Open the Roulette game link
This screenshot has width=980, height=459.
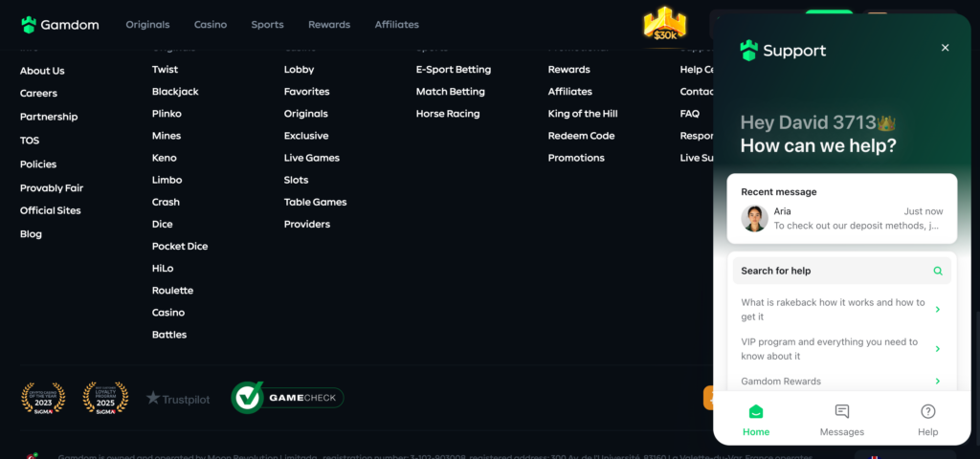tap(172, 291)
